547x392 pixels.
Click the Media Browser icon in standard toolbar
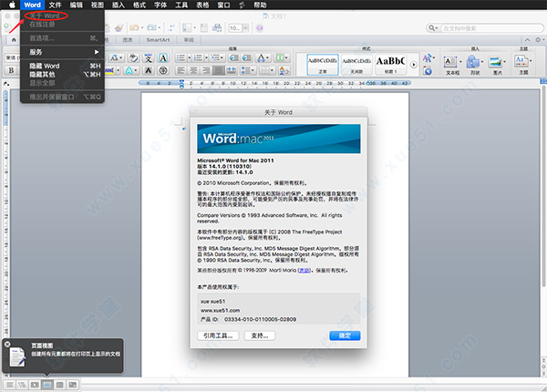click(217, 28)
